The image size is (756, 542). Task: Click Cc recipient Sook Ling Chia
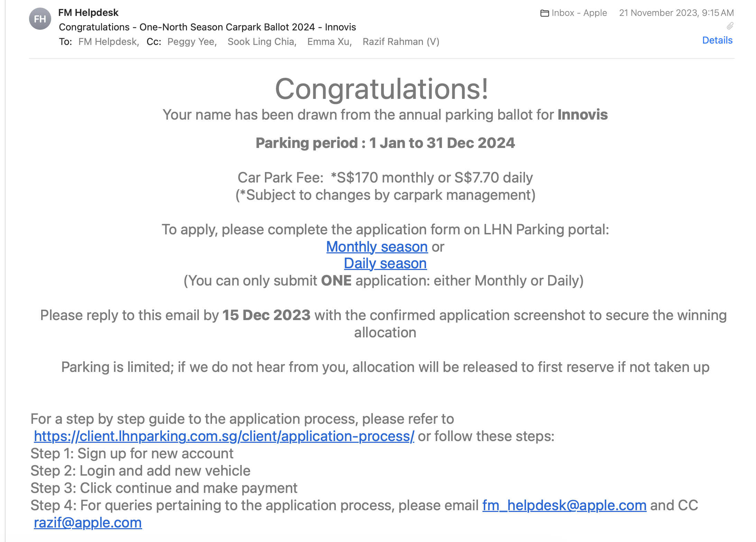(261, 42)
